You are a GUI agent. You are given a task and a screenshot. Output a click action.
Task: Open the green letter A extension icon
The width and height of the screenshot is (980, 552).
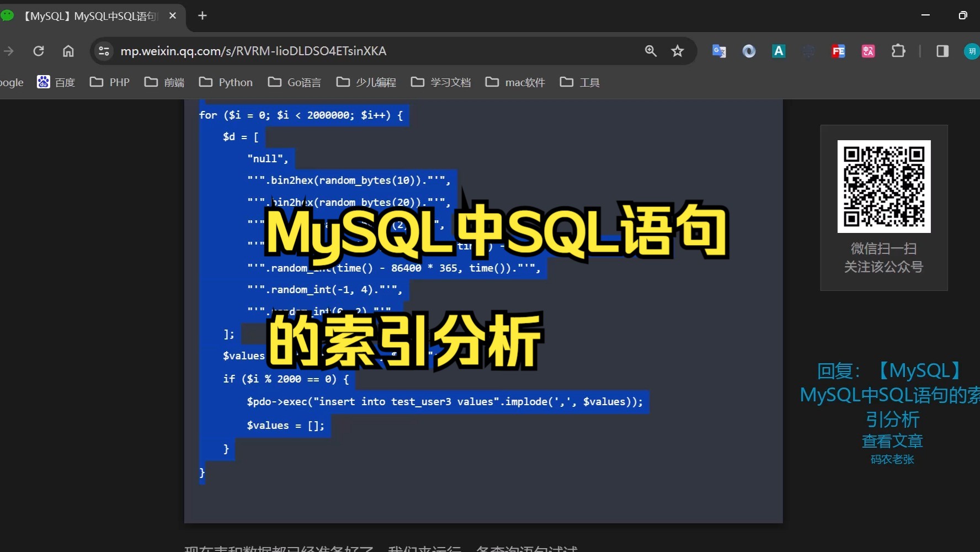[779, 51]
